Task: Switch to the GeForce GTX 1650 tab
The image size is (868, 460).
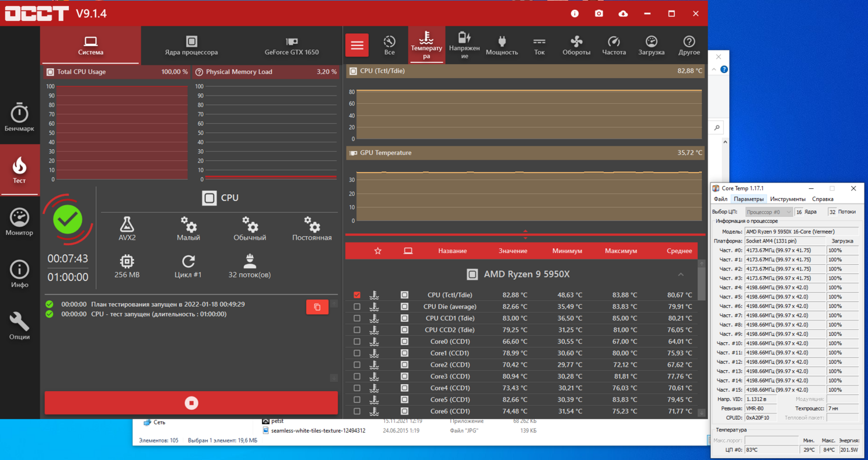Action: coord(292,45)
